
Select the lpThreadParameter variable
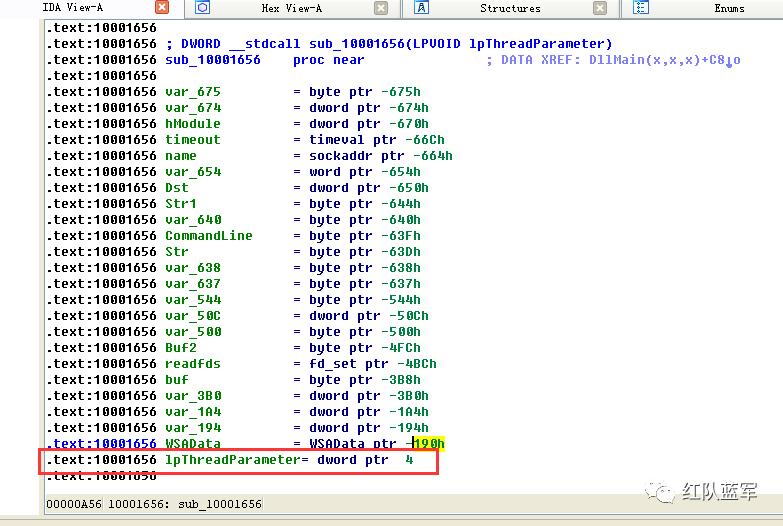click(x=233, y=460)
